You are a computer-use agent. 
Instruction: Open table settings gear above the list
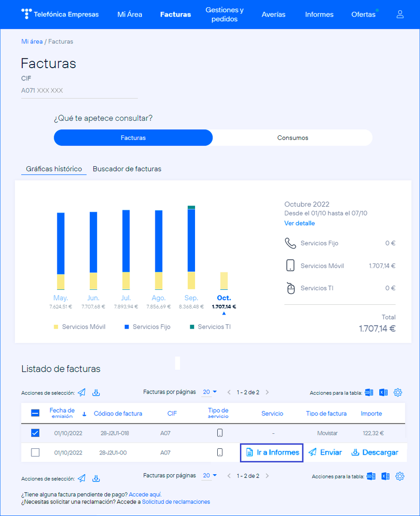click(x=398, y=393)
